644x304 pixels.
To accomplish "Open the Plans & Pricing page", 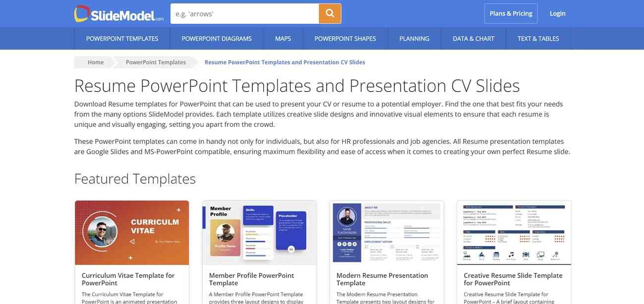I will pyautogui.click(x=511, y=13).
